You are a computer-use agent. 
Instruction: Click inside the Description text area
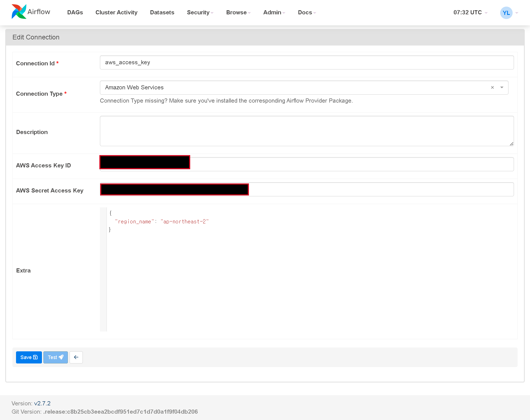pyautogui.click(x=306, y=131)
